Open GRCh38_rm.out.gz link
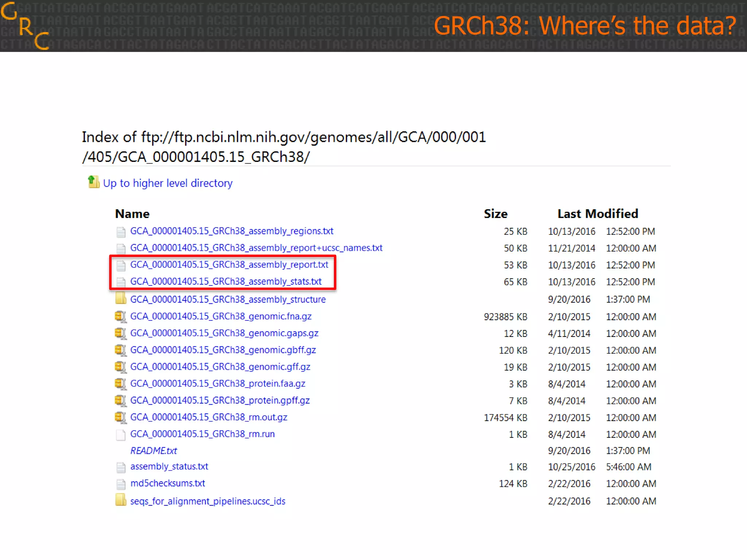747x560 pixels. pyautogui.click(x=209, y=417)
